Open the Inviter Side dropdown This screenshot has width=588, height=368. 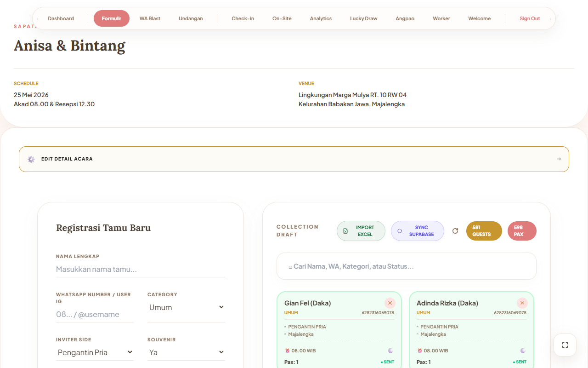[x=95, y=352]
